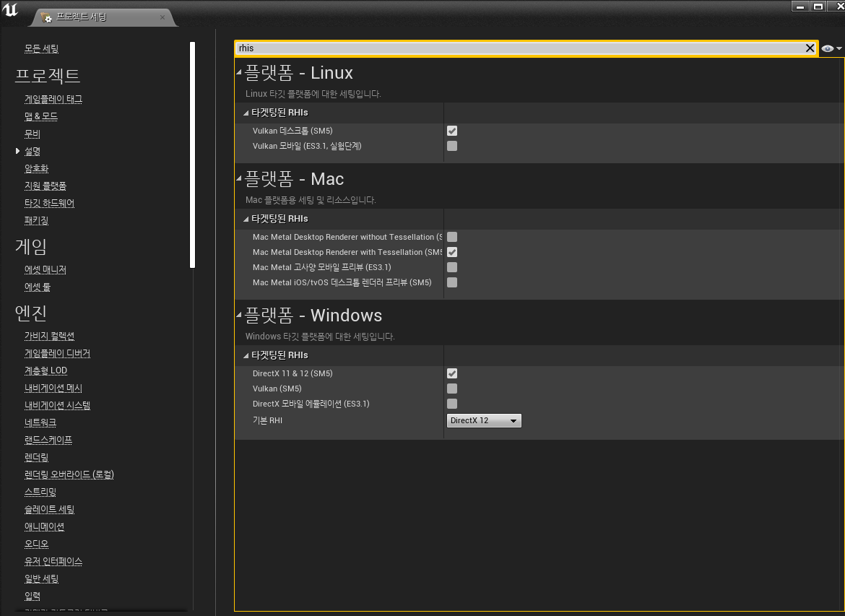
Task: Collapse Linux 타겟팅된 RHIs group
Action: [246, 113]
